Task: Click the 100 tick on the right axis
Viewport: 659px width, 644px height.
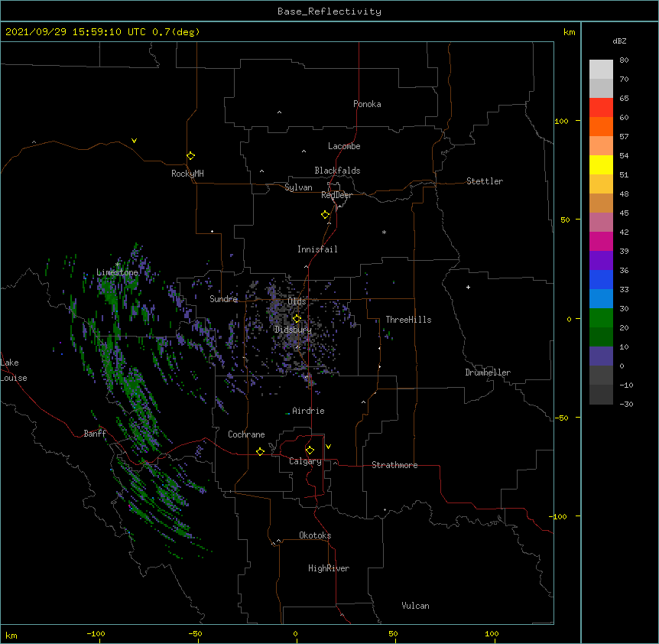Action: pyautogui.click(x=561, y=121)
